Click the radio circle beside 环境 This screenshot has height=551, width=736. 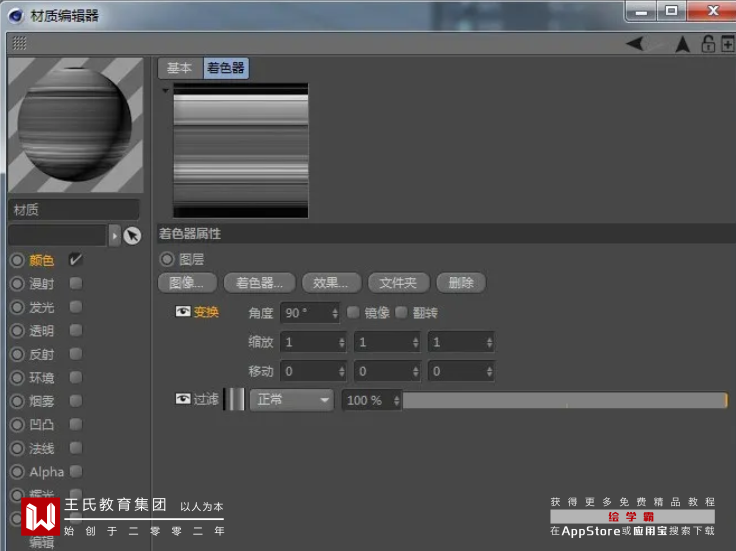point(17,377)
